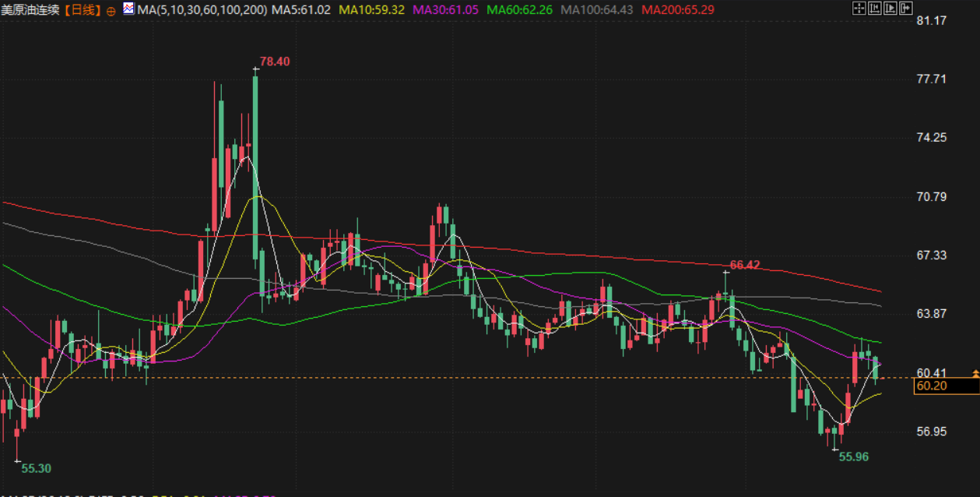Click the 78.40 peak price label
Screen dimensions: 980x497
click(275, 62)
